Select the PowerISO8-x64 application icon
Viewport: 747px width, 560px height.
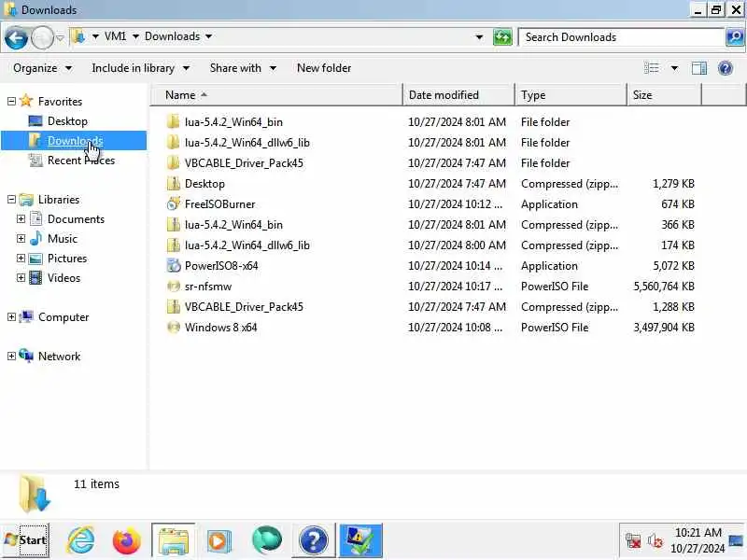174,265
